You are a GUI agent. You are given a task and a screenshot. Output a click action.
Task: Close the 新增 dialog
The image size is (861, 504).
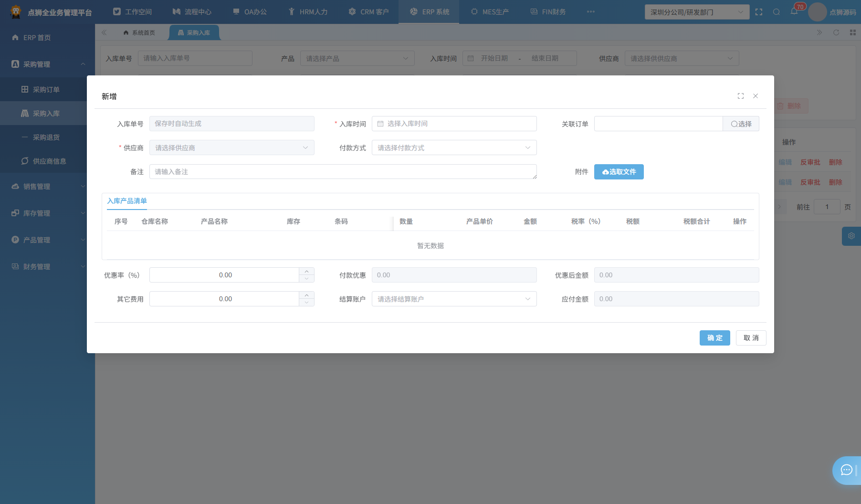[x=756, y=96]
